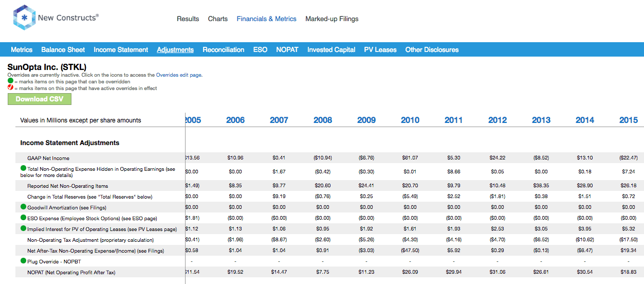Screen dimensions: 644x284
Task: Open Financials & Metrics section
Action: coord(266,19)
